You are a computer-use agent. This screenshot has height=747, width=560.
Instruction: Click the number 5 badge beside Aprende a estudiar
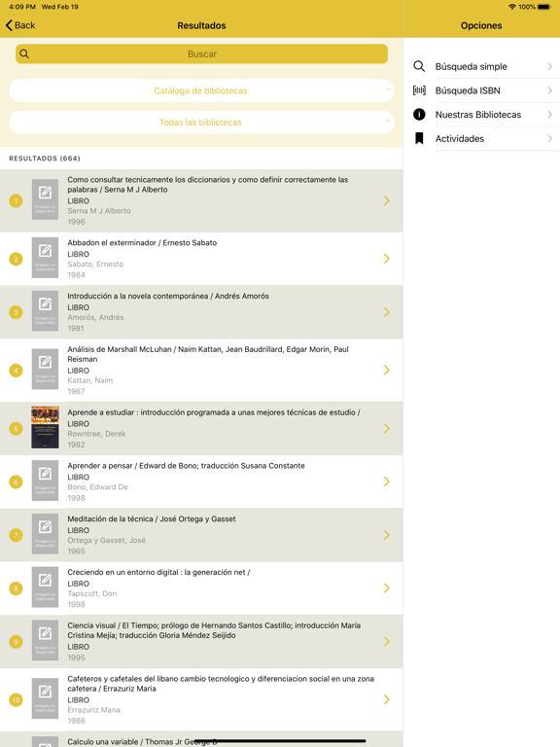(x=16, y=428)
